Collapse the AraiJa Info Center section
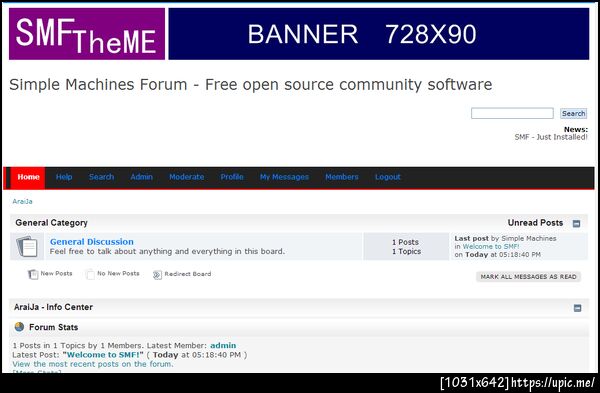Viewport: 600px width, 393px height. [577, 308]
